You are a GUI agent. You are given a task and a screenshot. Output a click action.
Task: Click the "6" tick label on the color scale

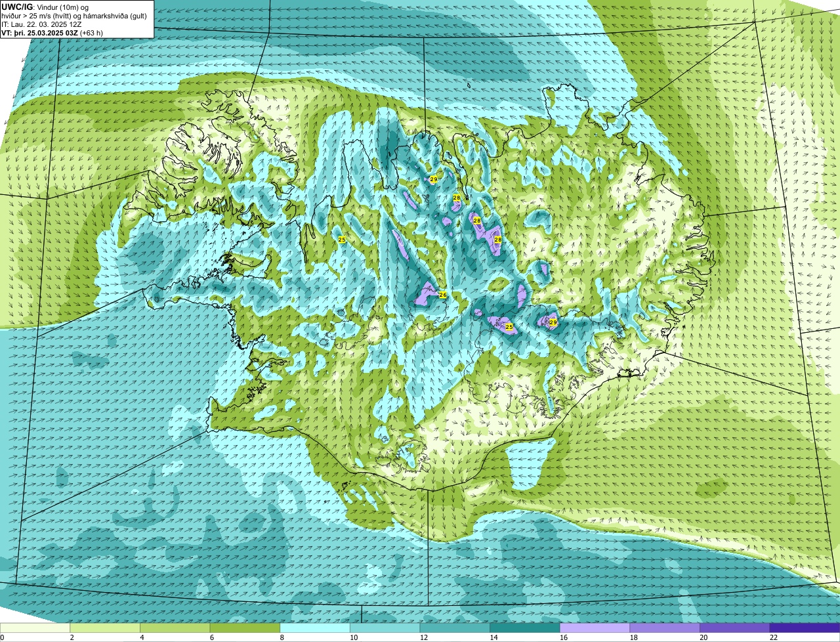pyautogui.click(x=211, y=637)
